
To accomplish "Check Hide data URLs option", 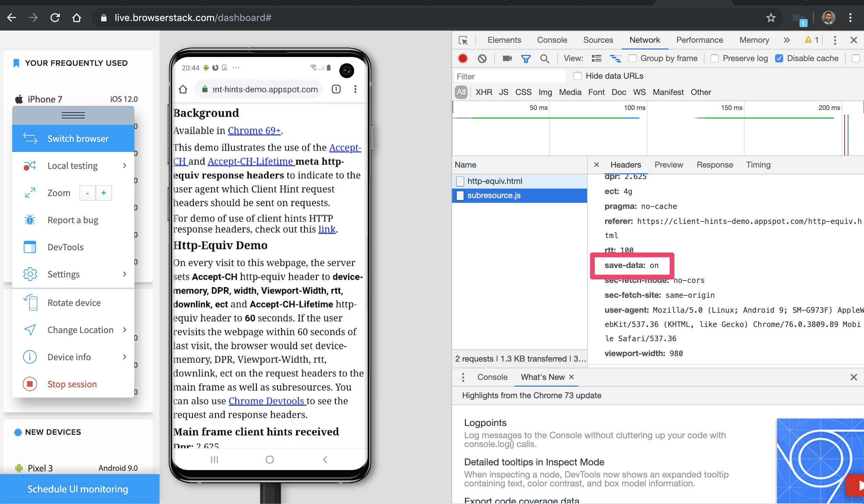I will tap(577, 76).
